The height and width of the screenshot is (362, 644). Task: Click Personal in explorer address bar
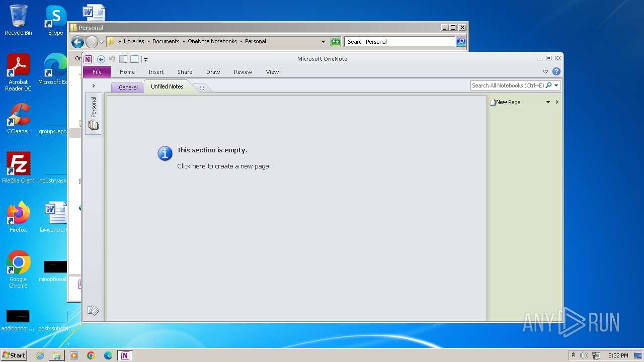256,42
